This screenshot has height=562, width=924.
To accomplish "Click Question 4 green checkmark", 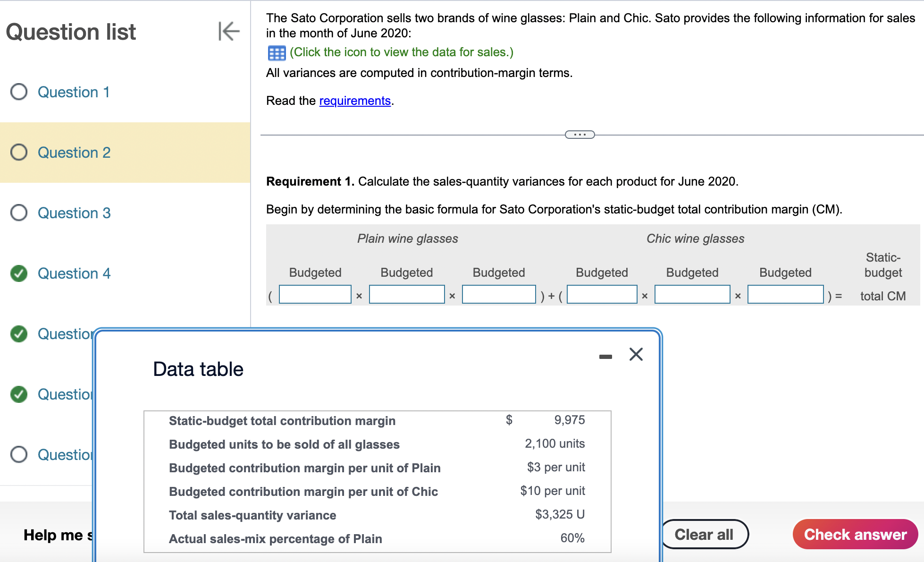I will 19,273.
